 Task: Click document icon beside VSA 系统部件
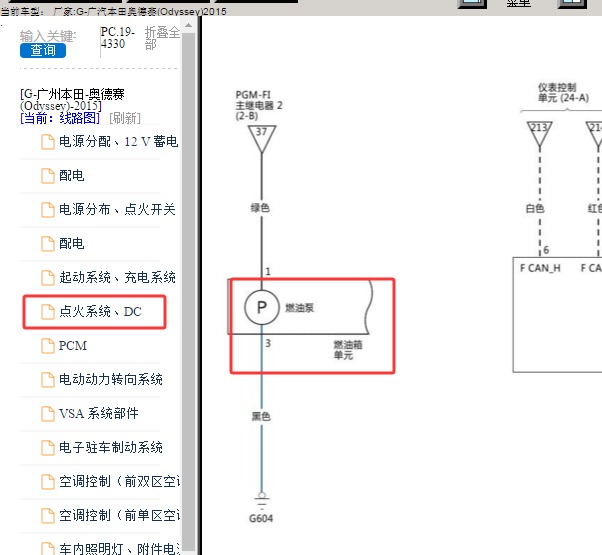(x=48, y=413)
